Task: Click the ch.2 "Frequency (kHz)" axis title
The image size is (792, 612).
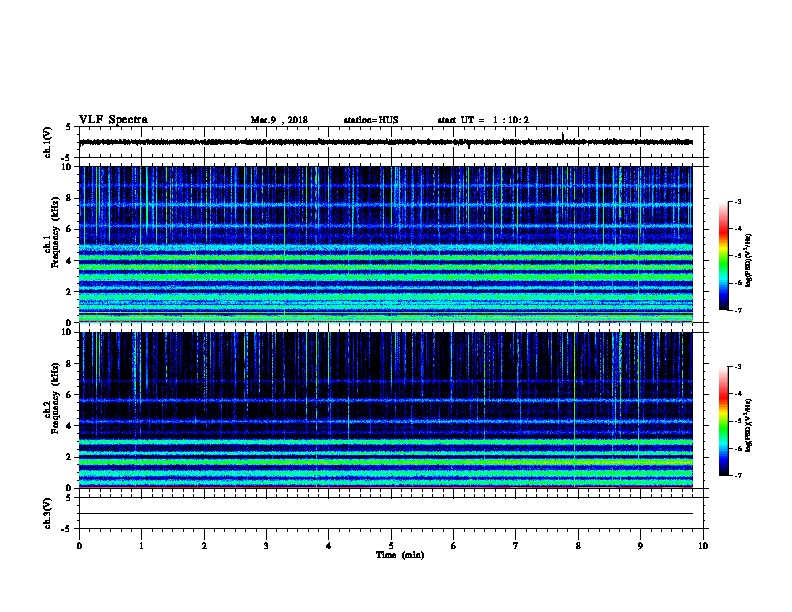Action: (x=55, y=398)
